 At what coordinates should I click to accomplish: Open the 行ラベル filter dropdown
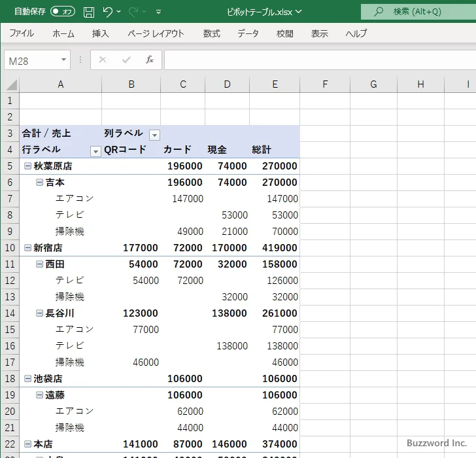coord(95,151)
